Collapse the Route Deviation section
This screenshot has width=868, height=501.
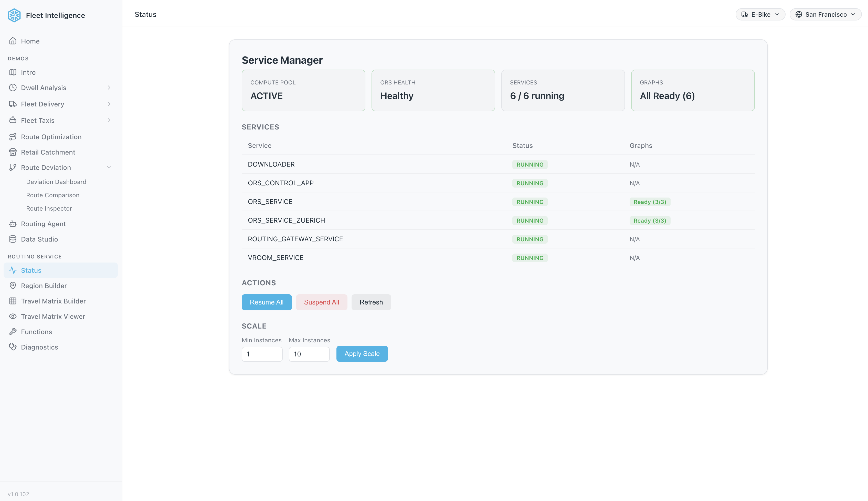[x=109, y=168]
